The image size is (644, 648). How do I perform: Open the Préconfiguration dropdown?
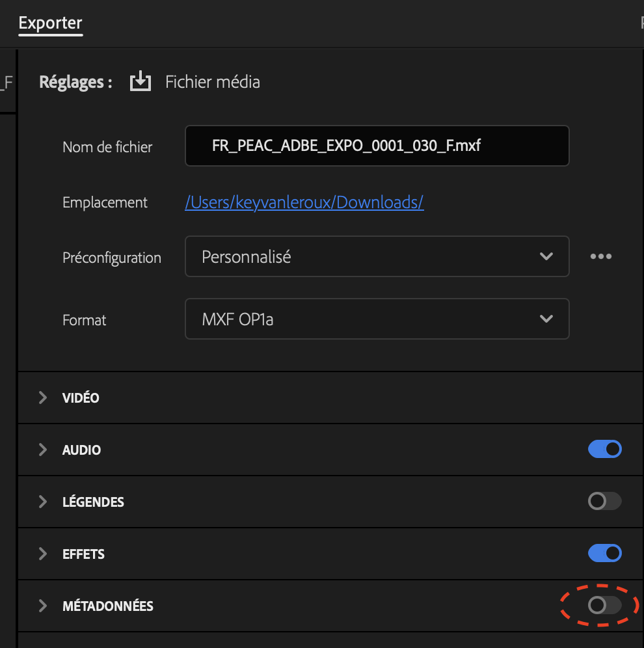(x=377, y=256)
